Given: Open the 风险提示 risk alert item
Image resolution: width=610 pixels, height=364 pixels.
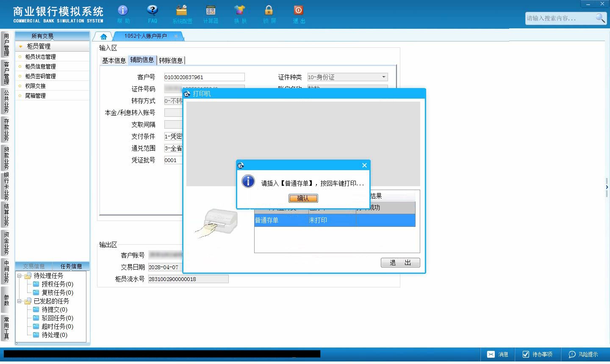Looking at the screenshot, I should click(583, 354).
